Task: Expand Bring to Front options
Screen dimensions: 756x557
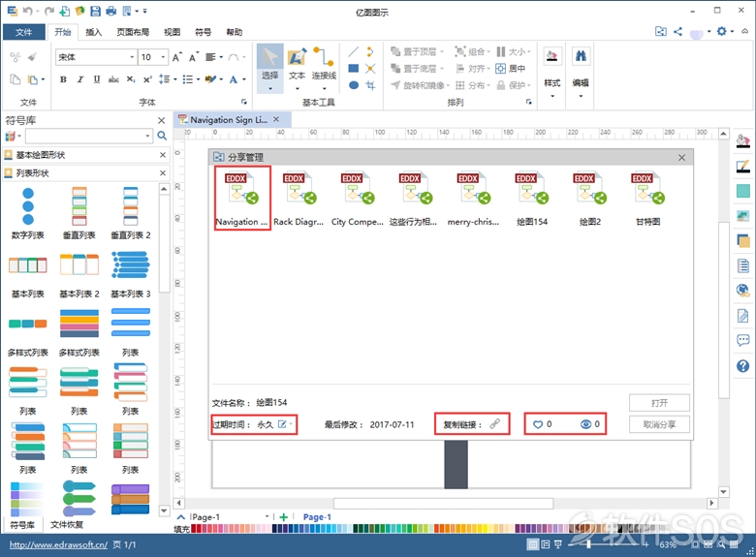Action: (442, 51)
